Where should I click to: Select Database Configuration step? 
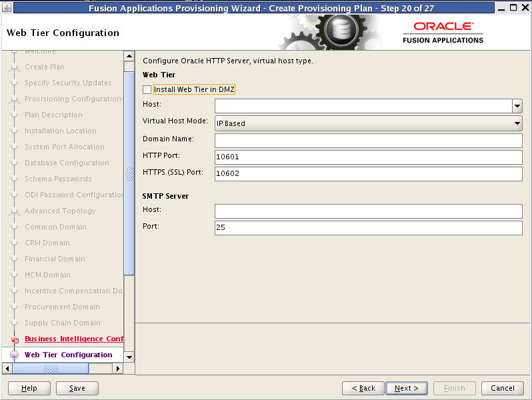pos(67,163)
